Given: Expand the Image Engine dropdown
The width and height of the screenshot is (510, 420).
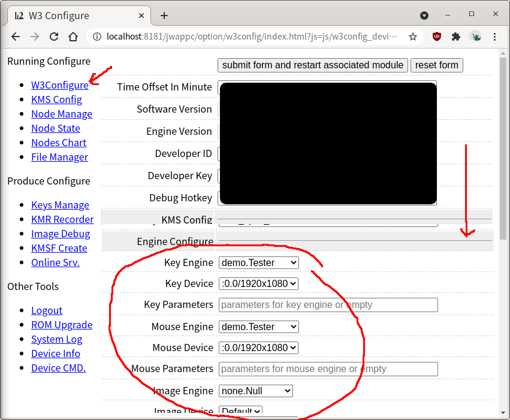Looking at the screenshot, I should (x=256, y=391).
